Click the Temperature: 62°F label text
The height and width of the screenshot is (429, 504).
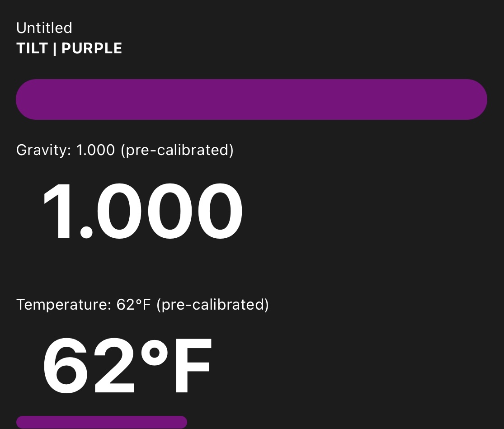[x=84, y=304]
